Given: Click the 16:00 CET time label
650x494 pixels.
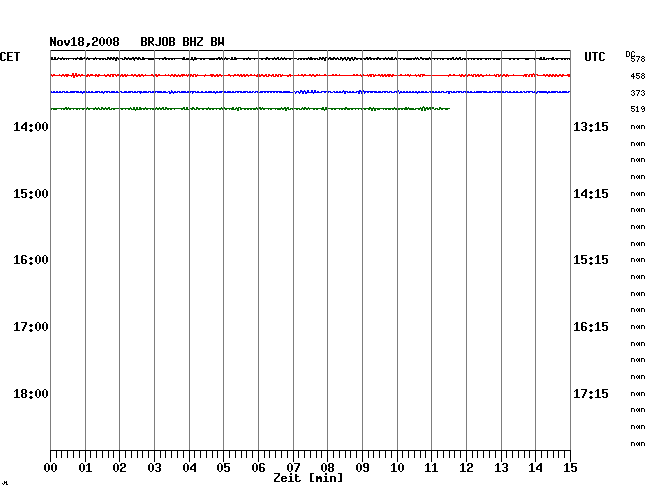Looking at the screenshot, I should coord(31,260).
